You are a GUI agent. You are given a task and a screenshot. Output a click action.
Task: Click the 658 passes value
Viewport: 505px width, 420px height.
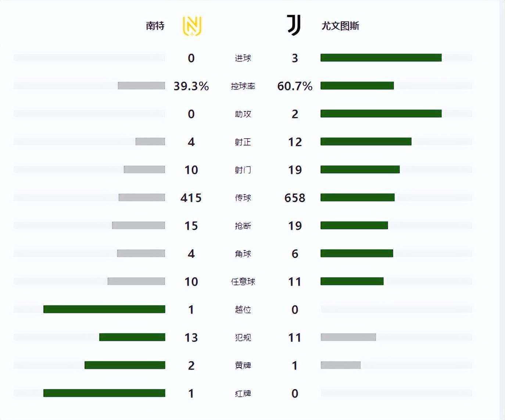coord(295,198)
